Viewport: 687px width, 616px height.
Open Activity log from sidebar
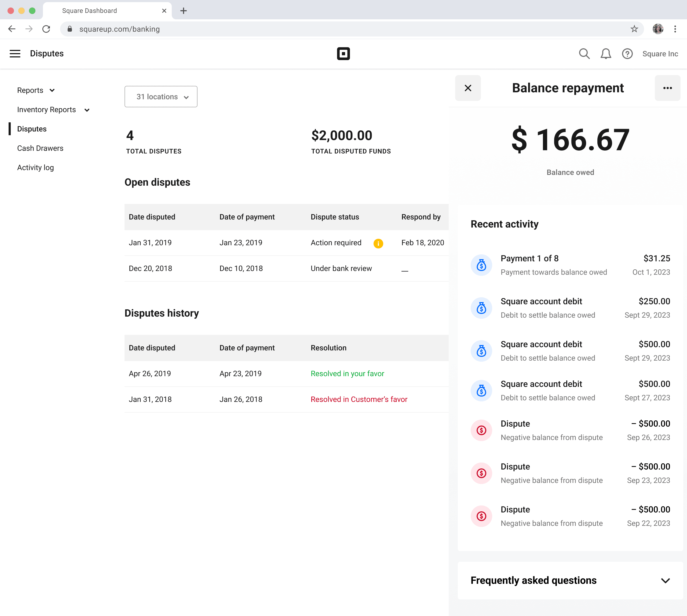(35, 167)
